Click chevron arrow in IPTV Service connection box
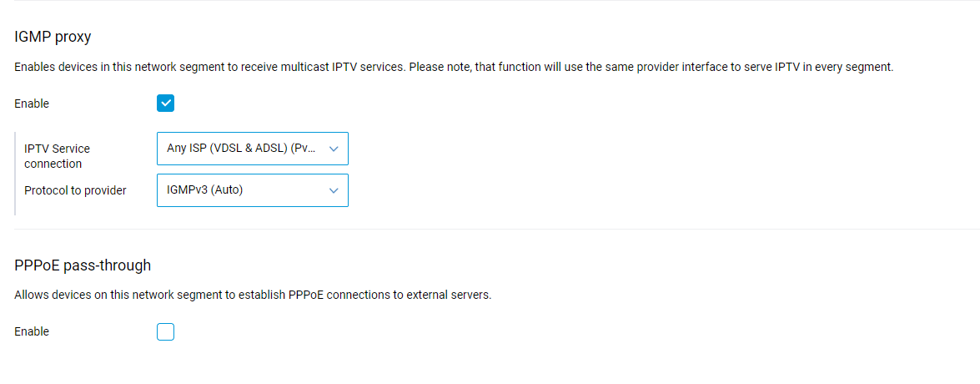The height and width of the screenshot is (384, 980). [334, 149]
